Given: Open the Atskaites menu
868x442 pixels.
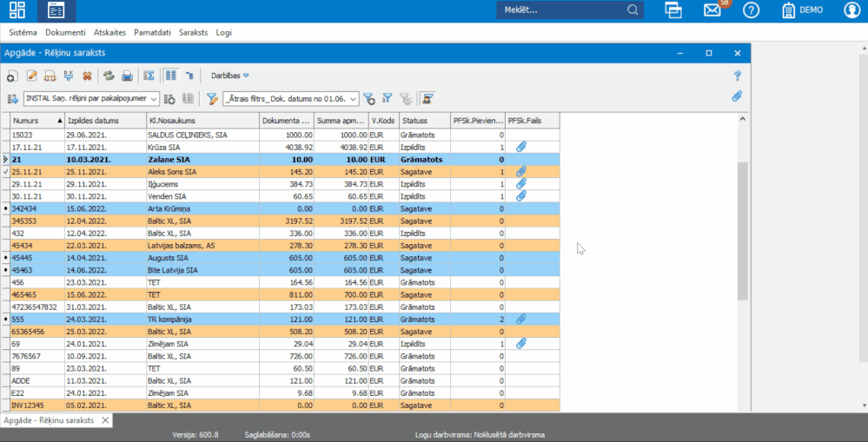Looking at the screenshot, I should click(x=109, y=32).
